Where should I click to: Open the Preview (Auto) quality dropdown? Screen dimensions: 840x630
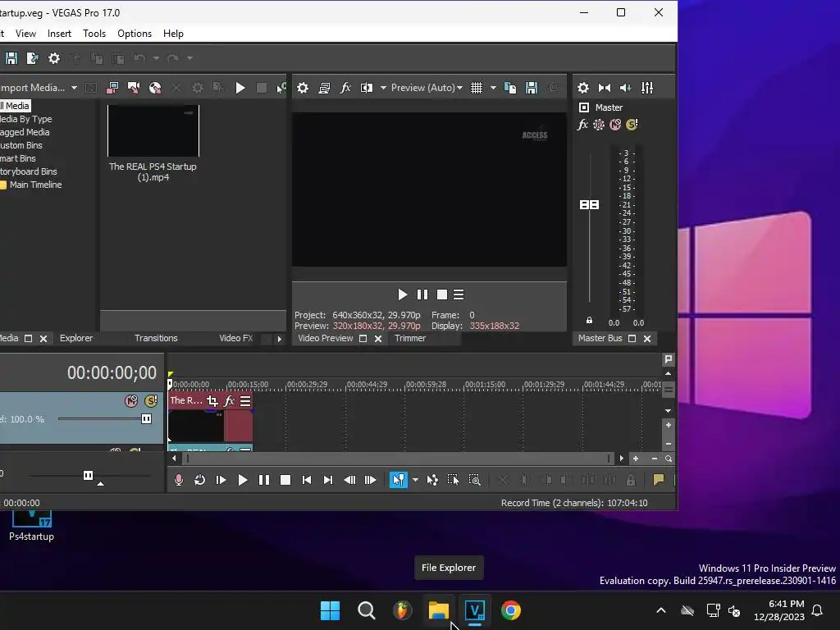pos(427,88)
